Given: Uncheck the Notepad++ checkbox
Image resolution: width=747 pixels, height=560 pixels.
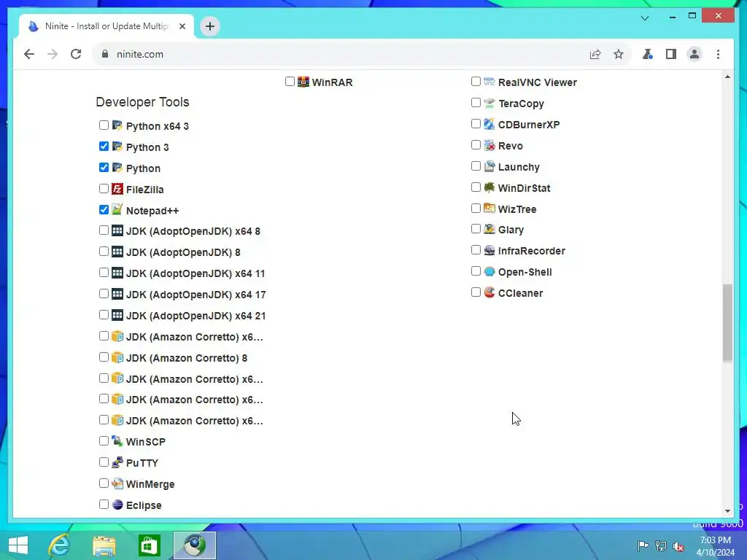Looking at the screenshot, I should 104,209.
